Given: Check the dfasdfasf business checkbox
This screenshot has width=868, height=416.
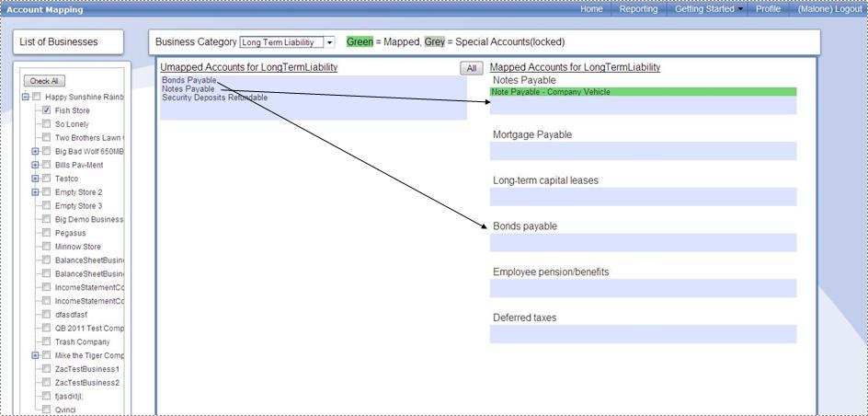Looking at the screenshot, I should (47, 315).
